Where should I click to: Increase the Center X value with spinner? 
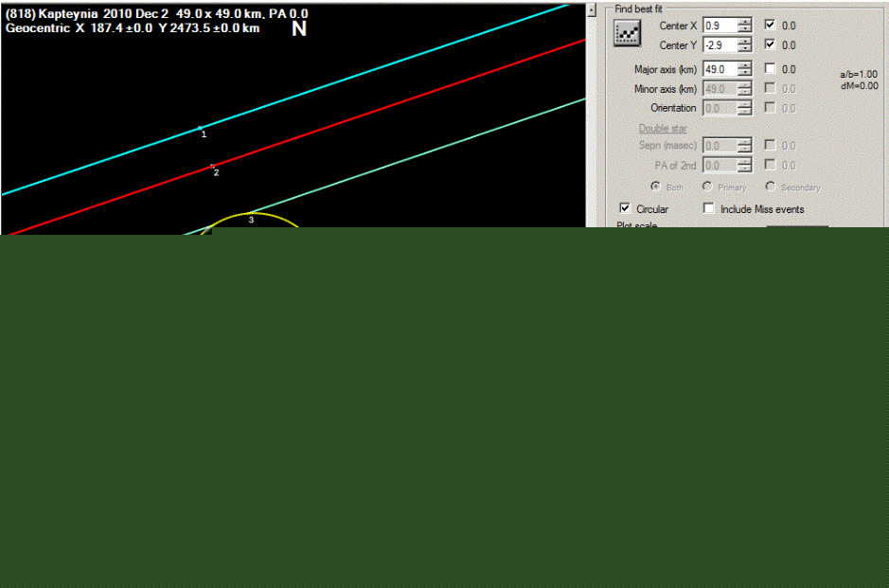point(744,22)
